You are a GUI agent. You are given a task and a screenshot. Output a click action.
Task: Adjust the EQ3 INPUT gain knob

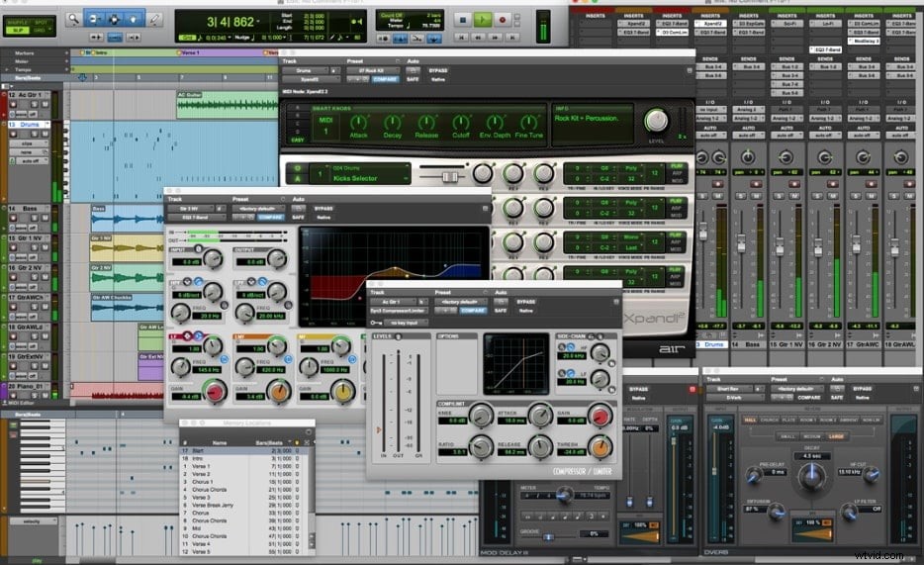click(213, 258)
